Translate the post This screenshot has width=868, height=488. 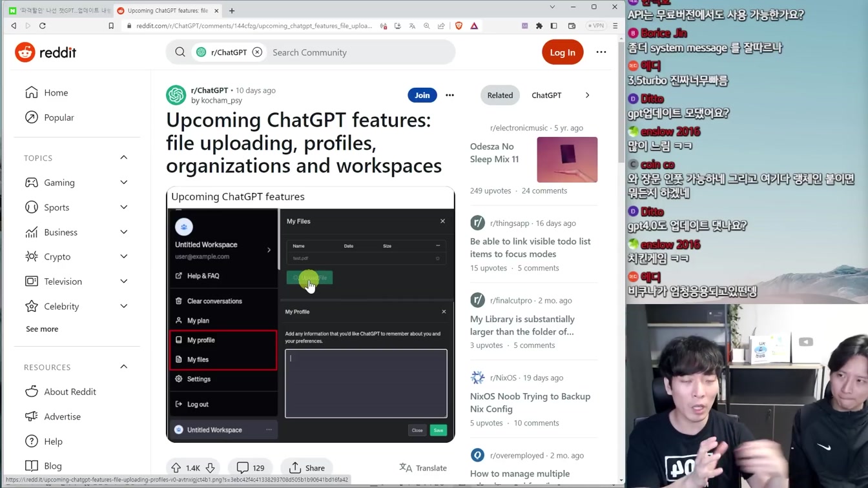423,468
